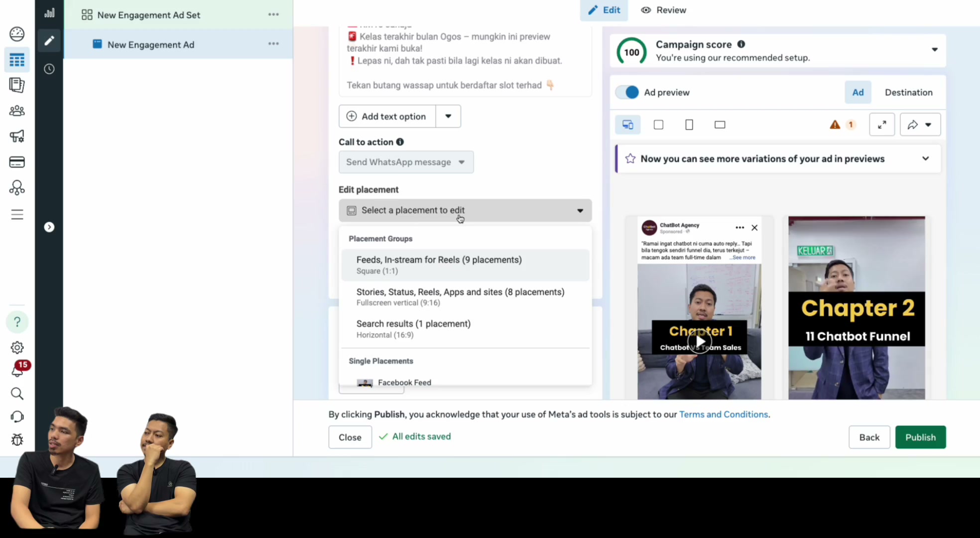Open the ads reporting pages icon
Screen dimensions: 980x538
pyautogui.click(x=17, y=85)
